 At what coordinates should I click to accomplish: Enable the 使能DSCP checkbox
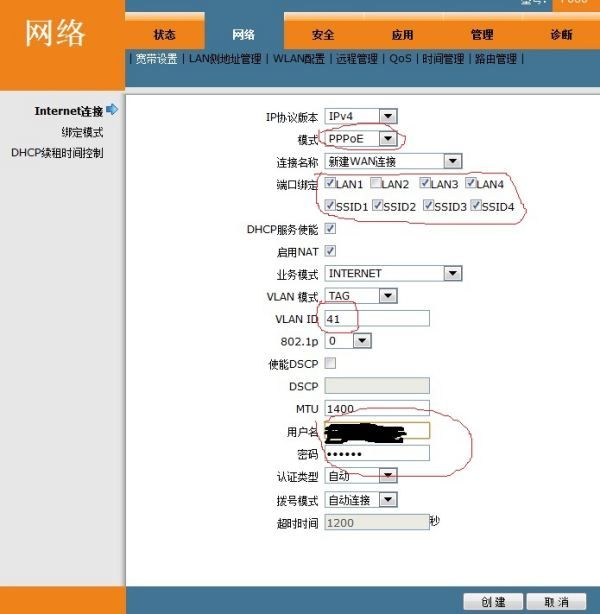click(330, 363)
